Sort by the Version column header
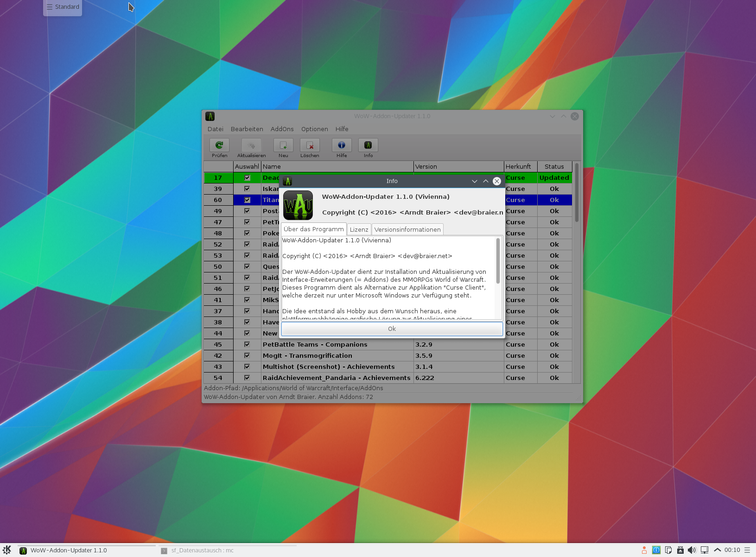756x557 pixels. (459, 166)
